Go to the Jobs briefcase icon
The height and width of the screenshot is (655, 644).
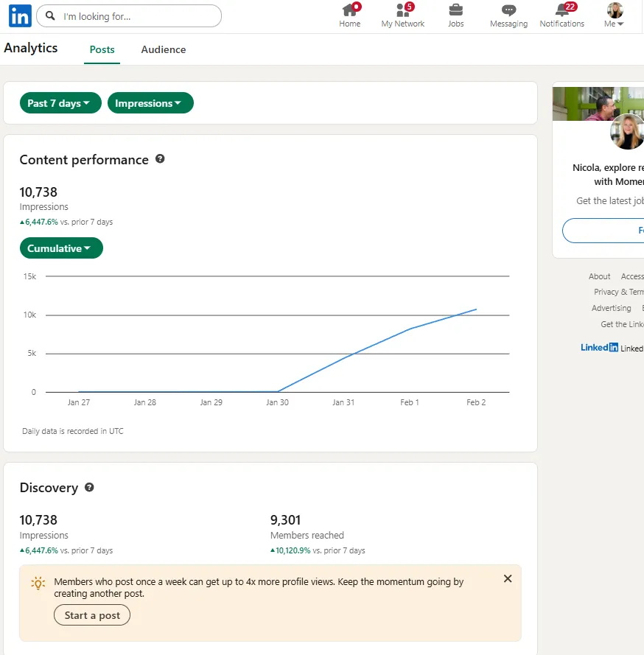(456, 10)
